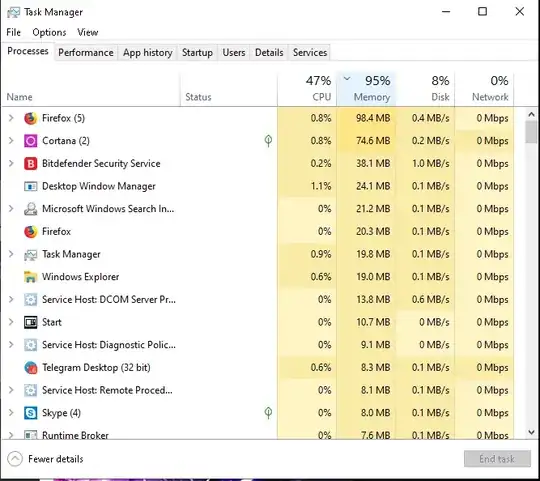Viewport: 540px width, 481px height.
Task: Click the End task button
Action: coord(497,459)
